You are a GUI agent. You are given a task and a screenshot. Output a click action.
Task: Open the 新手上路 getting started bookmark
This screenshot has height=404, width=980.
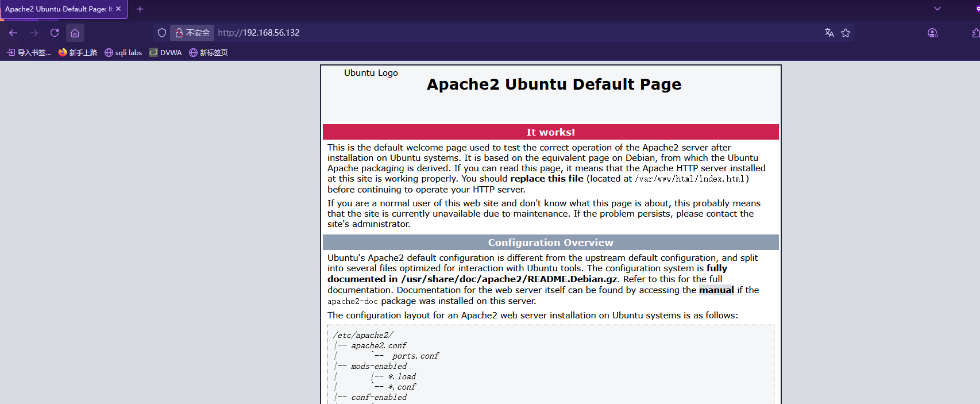[78, 52]
